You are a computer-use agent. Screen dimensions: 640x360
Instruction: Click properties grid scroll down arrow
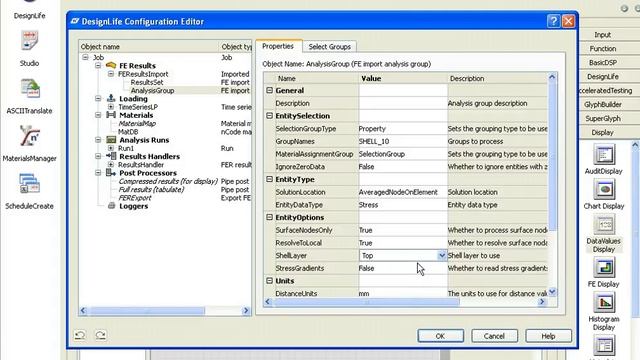552,291
